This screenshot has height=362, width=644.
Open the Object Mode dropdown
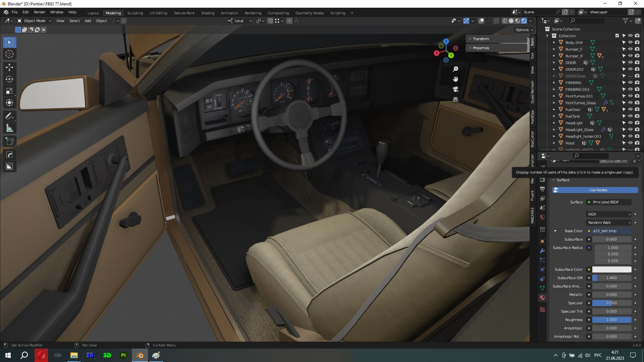pyautogui.click(x=35, y=21)
